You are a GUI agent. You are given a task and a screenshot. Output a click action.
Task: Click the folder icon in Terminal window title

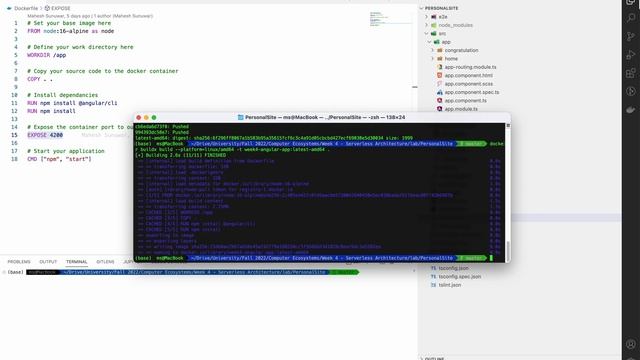click(240, 118)
